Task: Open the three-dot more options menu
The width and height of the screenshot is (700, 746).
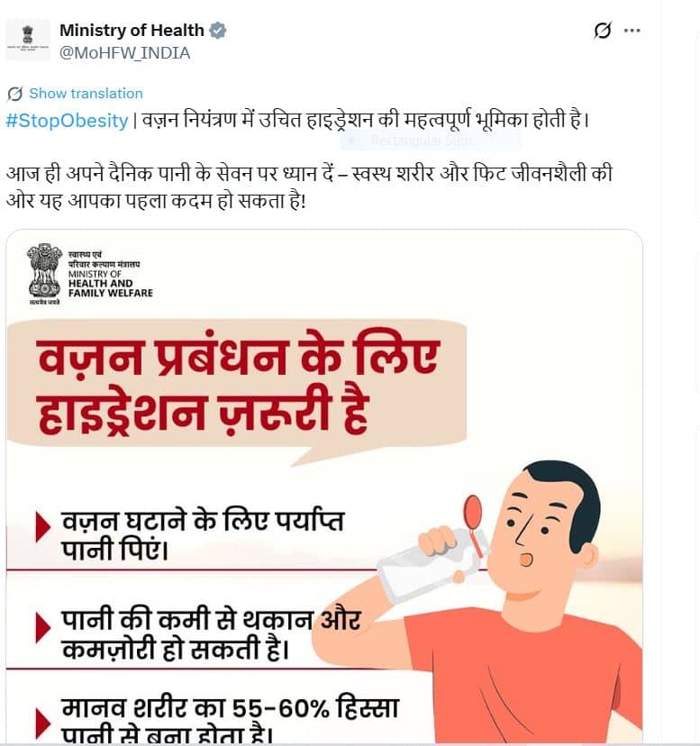Action: click(x=632, y=31)
